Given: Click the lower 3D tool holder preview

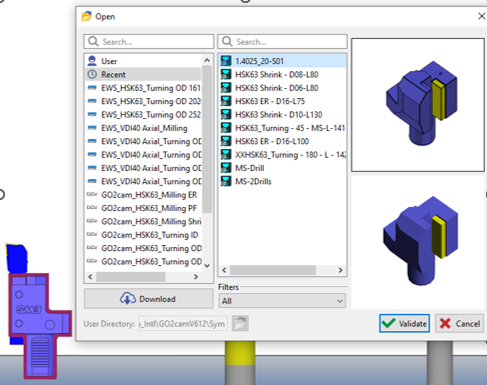Looking at the screenshot, I should (418, 242).
